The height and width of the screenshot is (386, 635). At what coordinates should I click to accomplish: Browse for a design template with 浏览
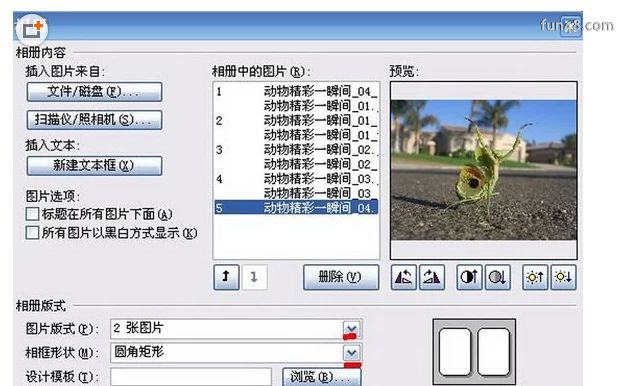click(322, 377)
